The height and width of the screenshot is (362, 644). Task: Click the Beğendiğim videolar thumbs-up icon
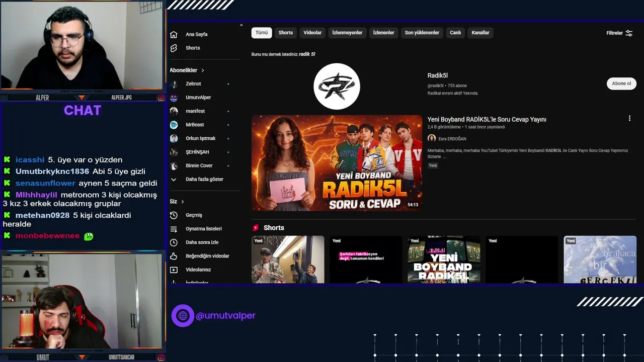[x=174, y=256]
